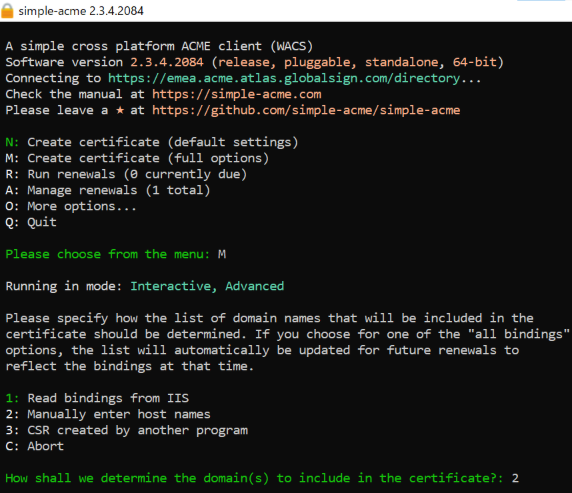
Task: Select the Run renewals menu line
Action: pyautogui.click(x=126, y=174)
